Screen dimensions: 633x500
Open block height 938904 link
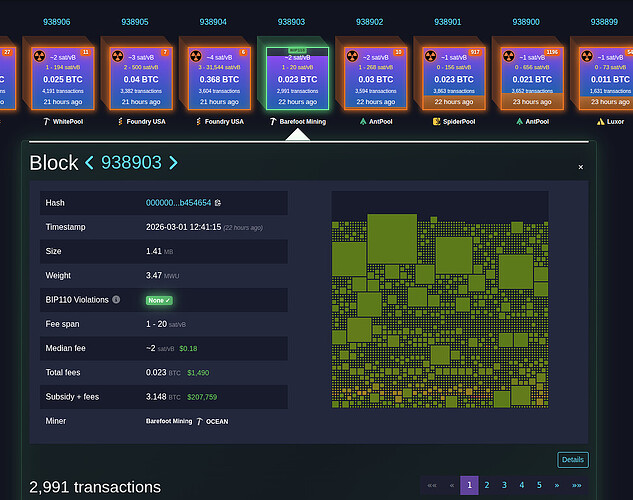click(212, 21)
